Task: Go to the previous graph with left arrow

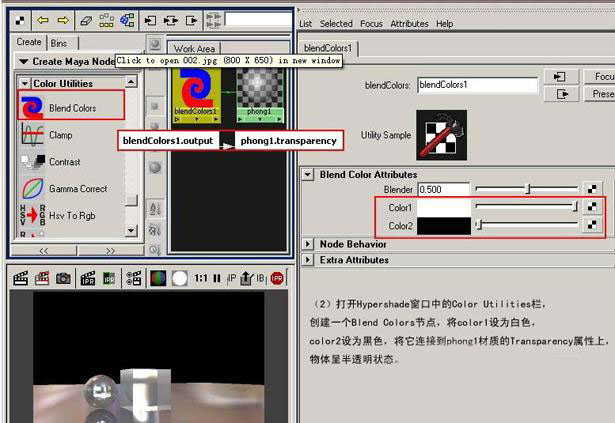Action: tap(42, 20)
